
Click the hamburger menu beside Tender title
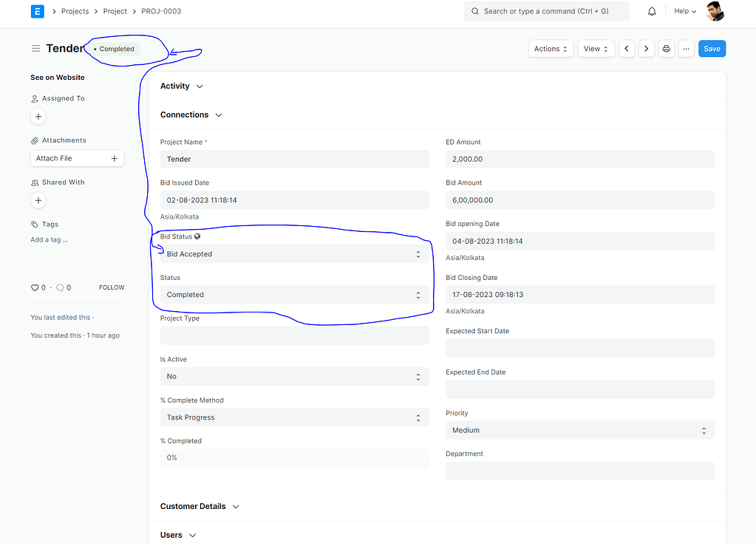35,48
